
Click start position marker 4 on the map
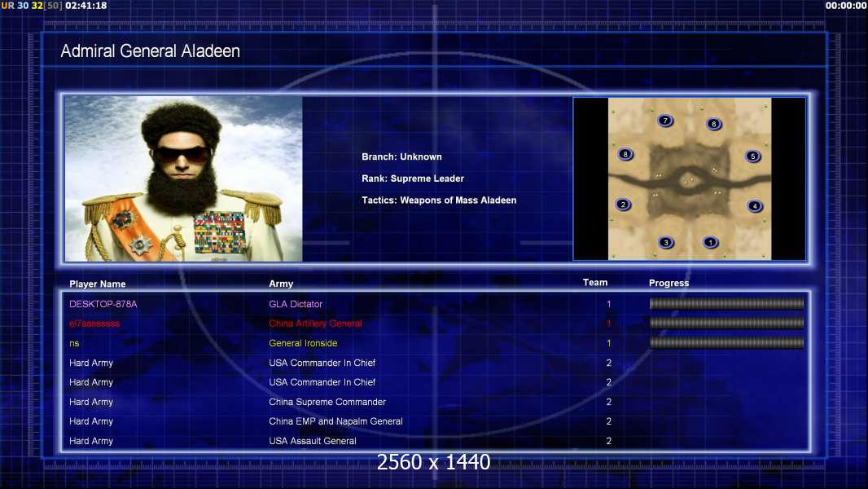(755, 206)
